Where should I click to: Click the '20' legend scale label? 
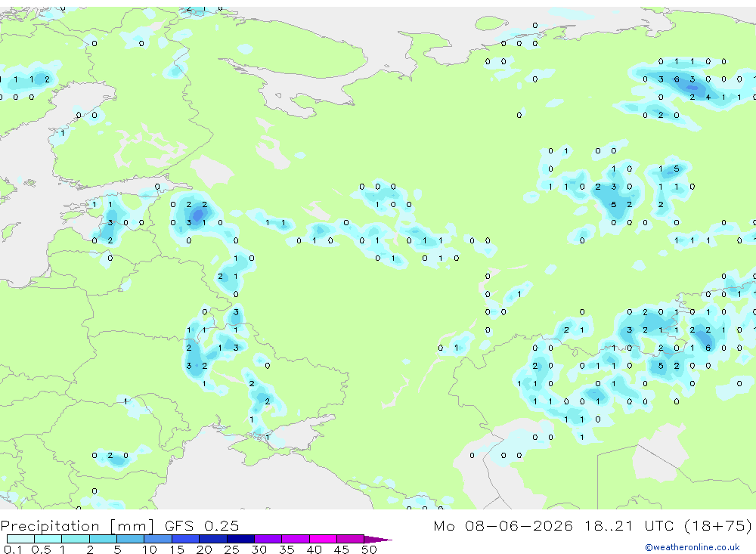tap(204, 549)
